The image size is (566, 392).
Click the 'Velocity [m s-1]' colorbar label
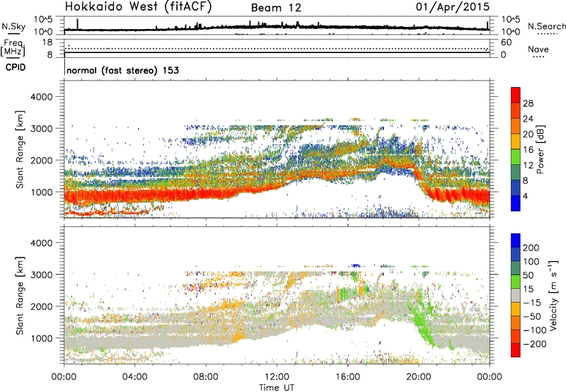[553, 296]
